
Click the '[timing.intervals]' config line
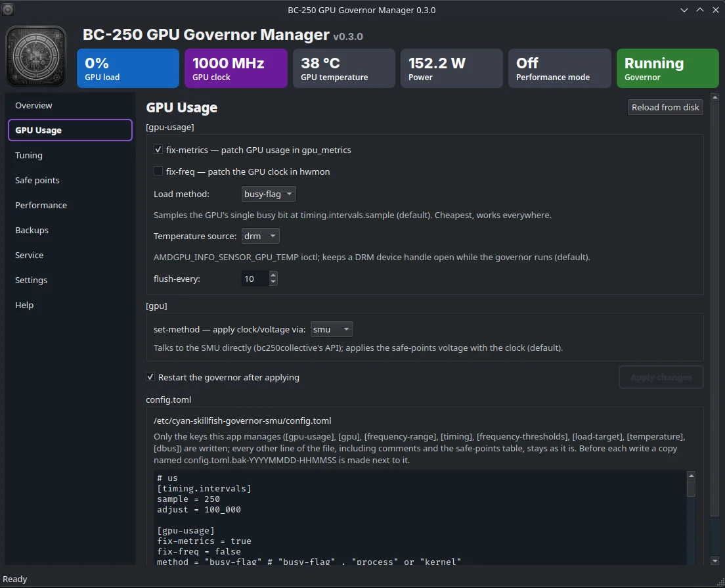pyautogui.click(x=204, y=488)
